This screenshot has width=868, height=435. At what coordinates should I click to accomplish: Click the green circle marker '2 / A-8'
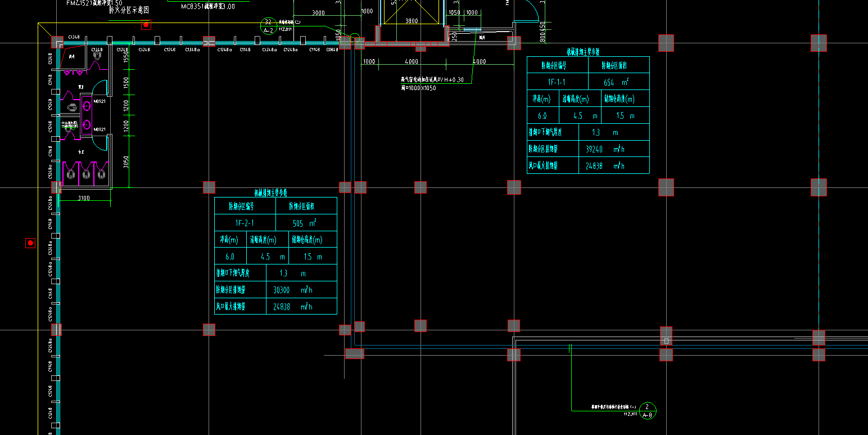click(648, 411)
